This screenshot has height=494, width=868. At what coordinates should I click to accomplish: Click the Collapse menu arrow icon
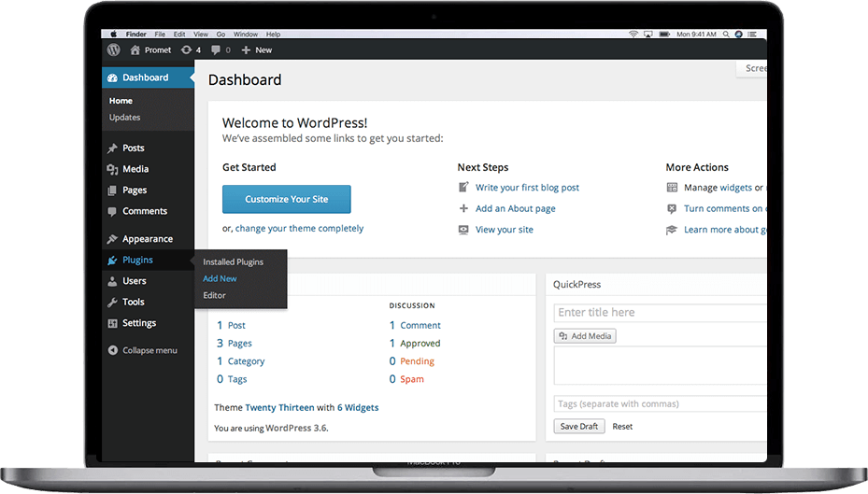pyautogui.click(x=113, y=350)
